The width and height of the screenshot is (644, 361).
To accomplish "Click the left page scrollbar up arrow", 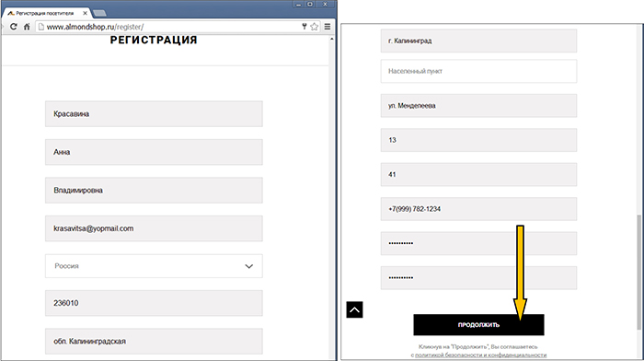I will [x=332, y=39].
